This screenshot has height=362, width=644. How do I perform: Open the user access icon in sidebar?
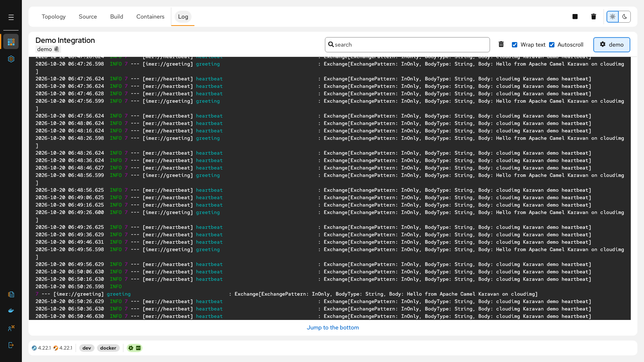11,328
